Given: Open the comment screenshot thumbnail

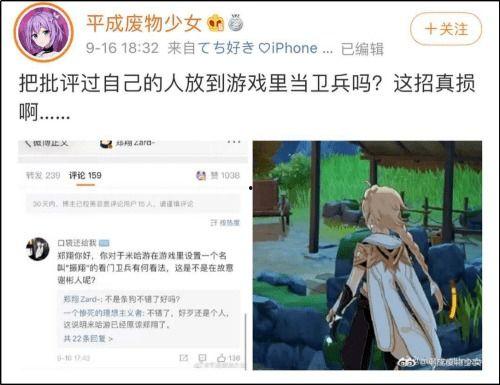Looking at the screenshot, I should click(133, 255).
